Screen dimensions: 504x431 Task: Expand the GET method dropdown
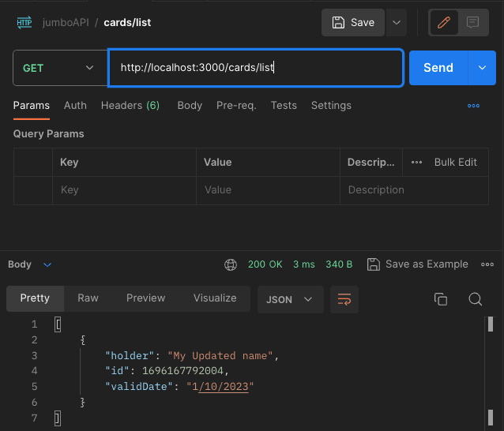(x=59, y=68)
